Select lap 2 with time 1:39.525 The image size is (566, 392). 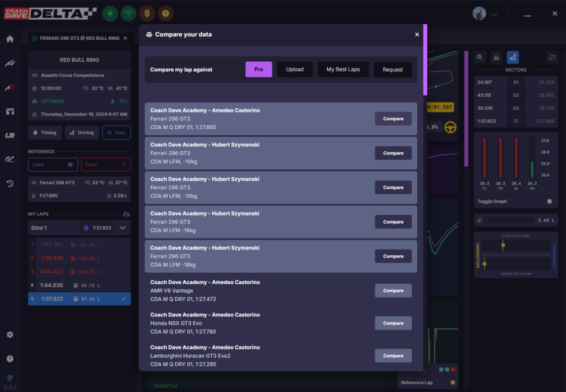80,258
